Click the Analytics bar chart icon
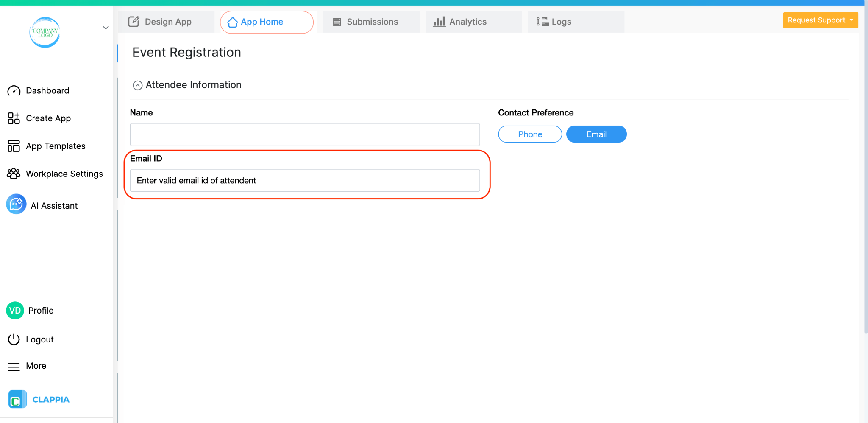The height and width of the screenshot is (423, 868). pyautogui.click(x=439, y=22)
